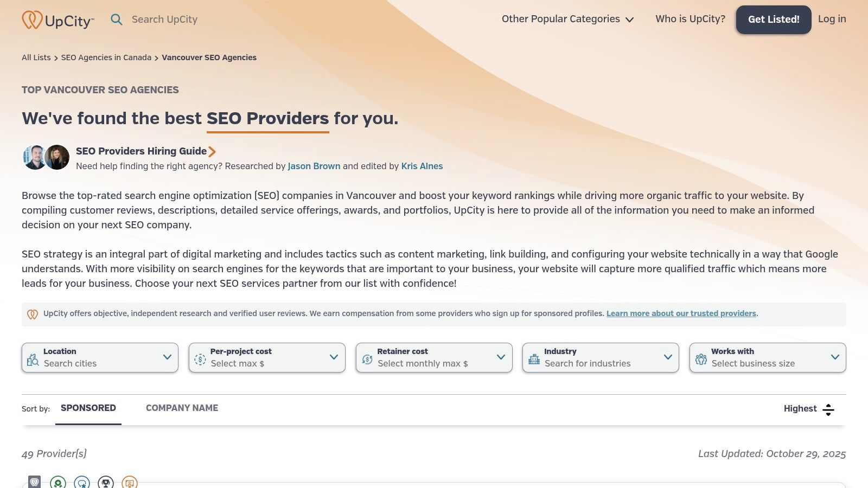Toggle the Highest sort order control
The height and width of the screenshot is (488, 868).
click(x=828, y=410)
